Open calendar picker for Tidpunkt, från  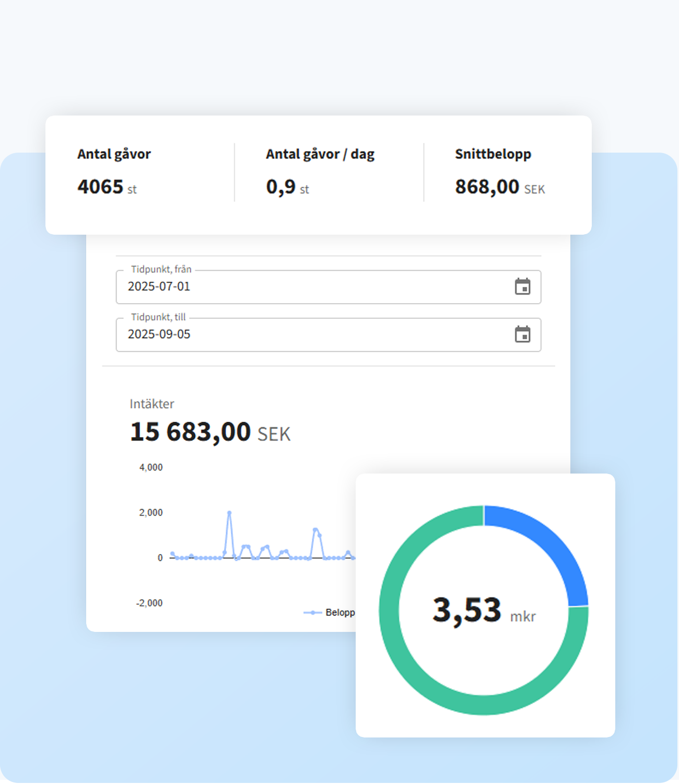pyautogui.click(x=522, y=286)
